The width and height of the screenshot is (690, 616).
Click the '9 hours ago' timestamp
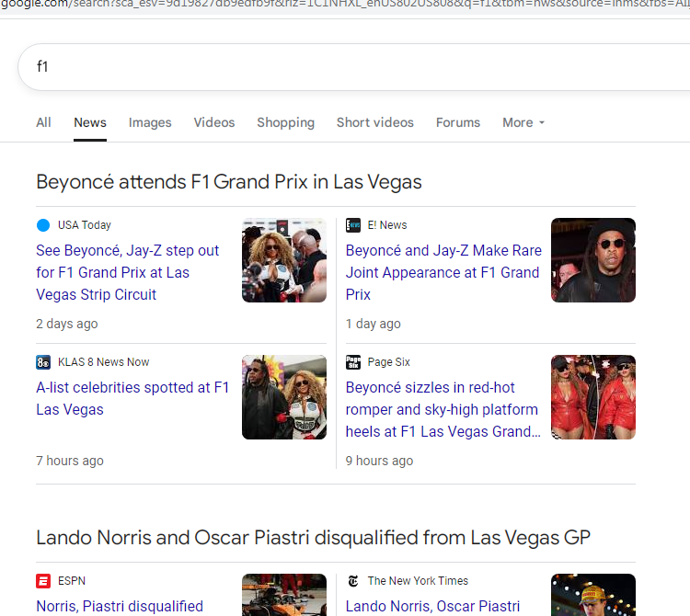[379, 461]
